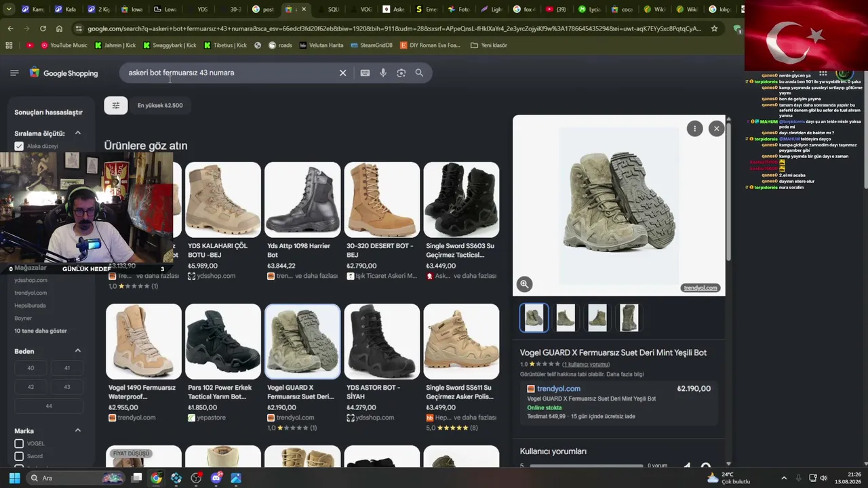This screenshot has height=488, width=868.
Task: Start voice search with the microphone icon
Action: 383,73
